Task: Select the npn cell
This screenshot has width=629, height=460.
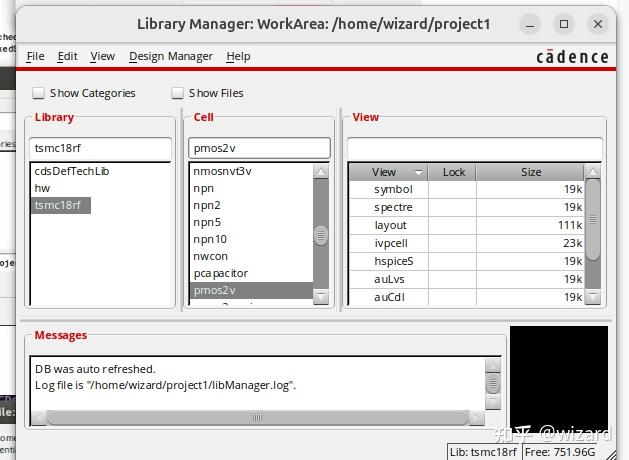Action: 251,188
